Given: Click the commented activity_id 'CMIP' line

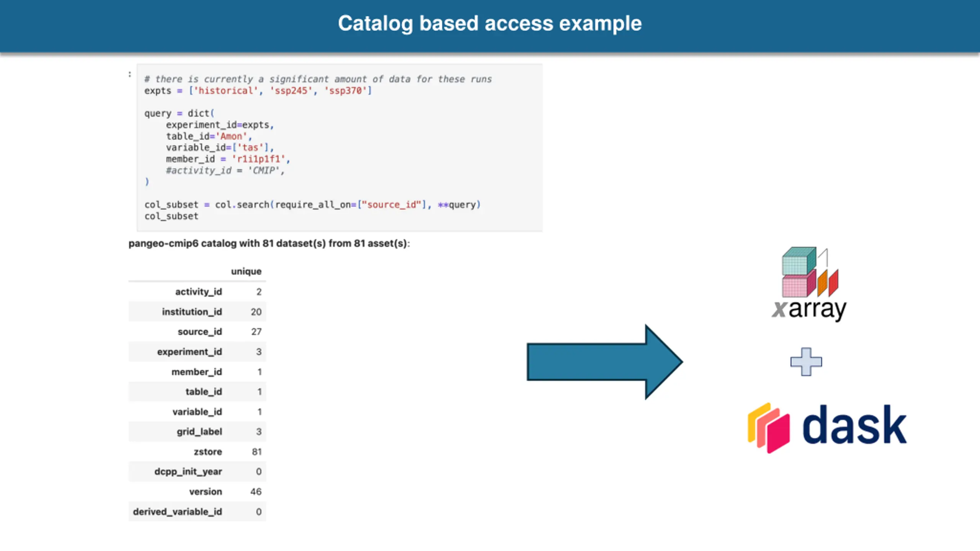Looking at the screenshot, I should [x=225, y=171].
